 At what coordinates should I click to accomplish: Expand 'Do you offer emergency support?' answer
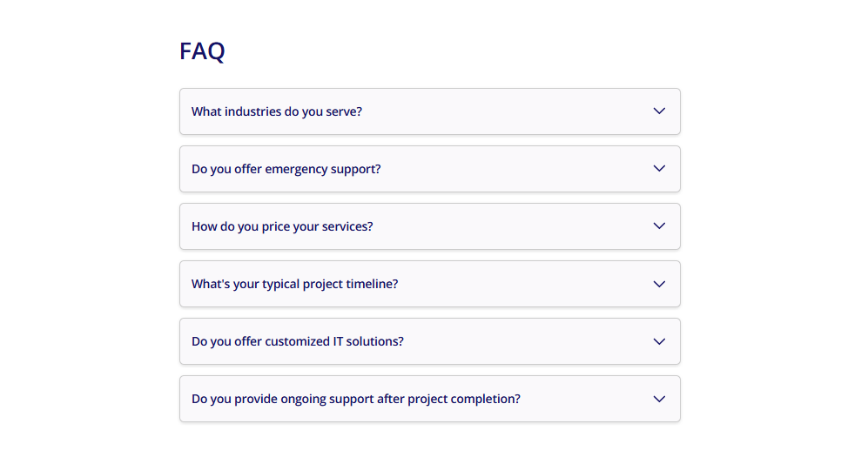(x=429, y=169)
